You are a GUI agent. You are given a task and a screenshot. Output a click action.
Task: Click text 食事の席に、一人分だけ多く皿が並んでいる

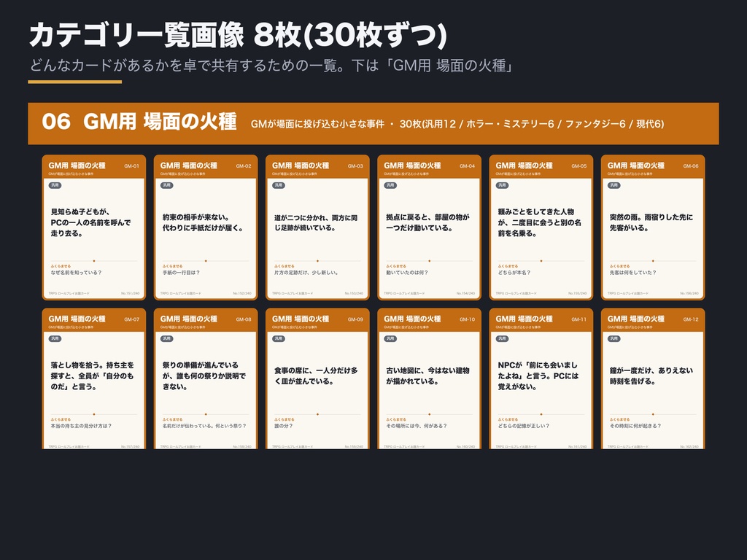(x=315, y=376)
